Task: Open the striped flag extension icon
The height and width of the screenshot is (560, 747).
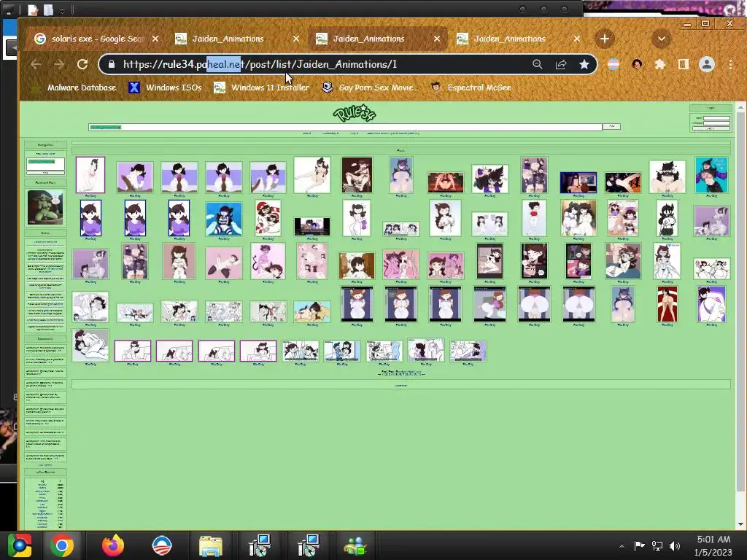Action: point(613,64)
